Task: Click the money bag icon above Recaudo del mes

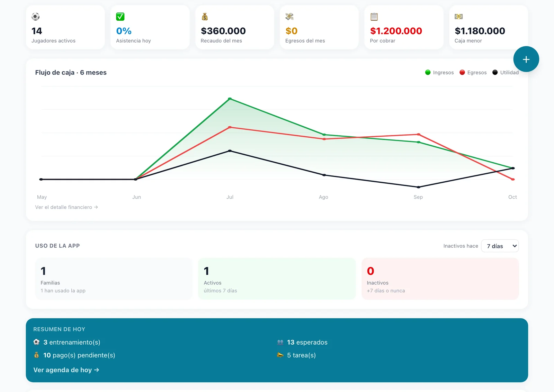Action: (x=205, y=17)
